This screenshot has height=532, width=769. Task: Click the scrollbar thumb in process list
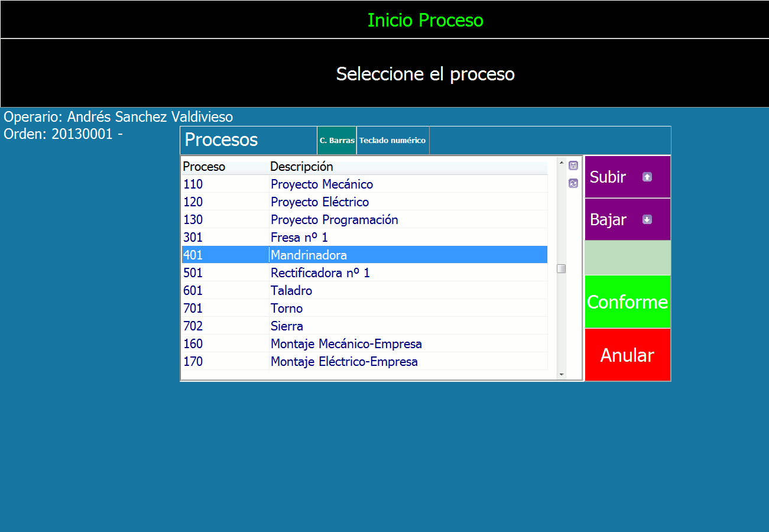[x=561, y=268]
